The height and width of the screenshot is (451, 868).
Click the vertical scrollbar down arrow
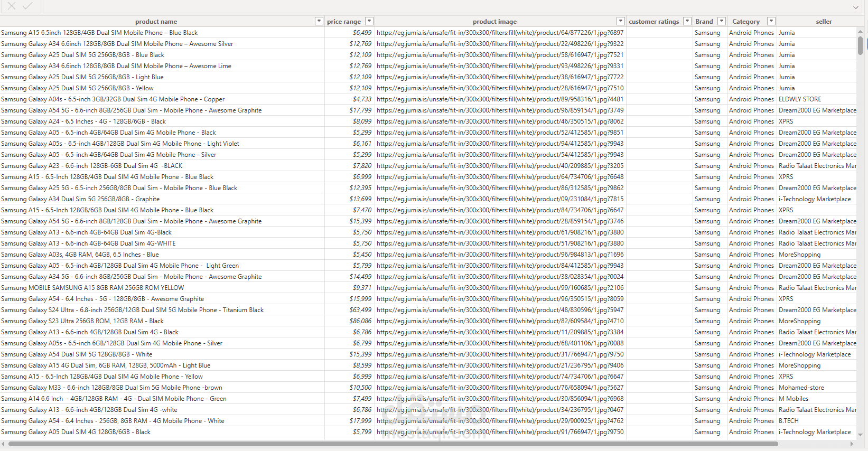click(860, 435)
